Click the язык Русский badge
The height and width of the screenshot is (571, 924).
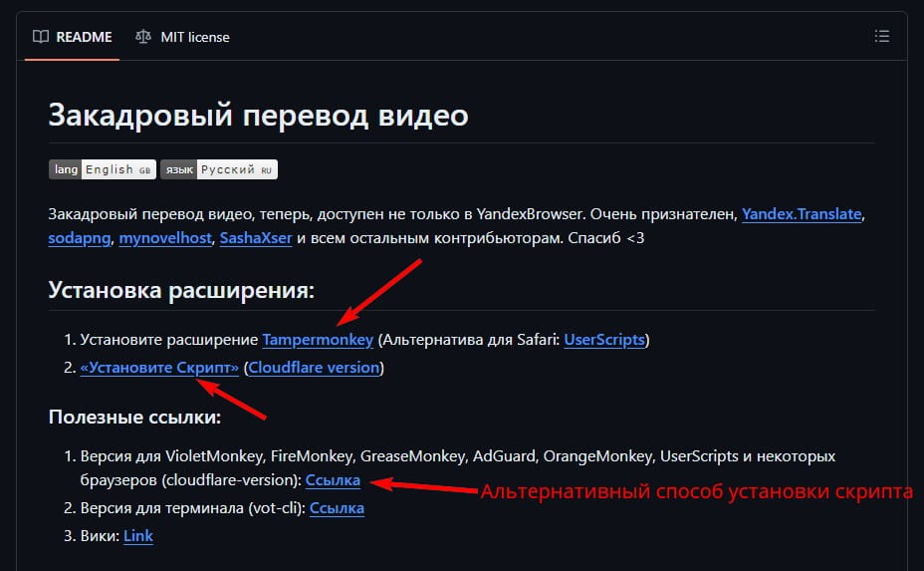[x=219, y=169]
